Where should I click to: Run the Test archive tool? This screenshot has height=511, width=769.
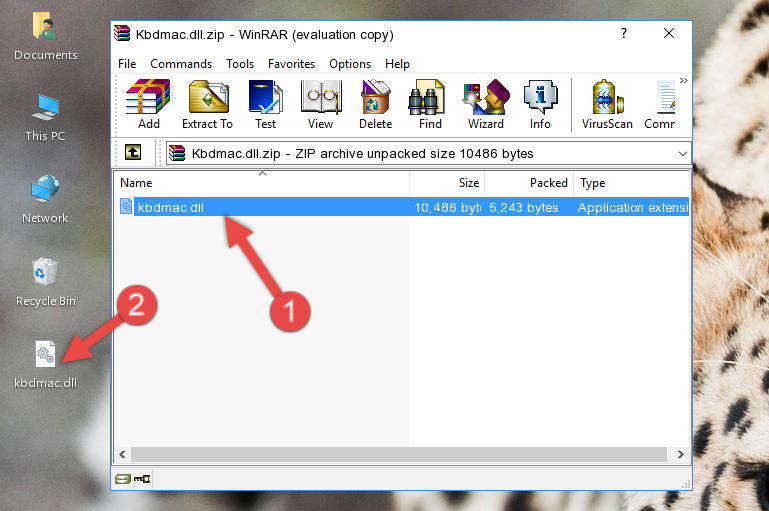click(265, 104)
